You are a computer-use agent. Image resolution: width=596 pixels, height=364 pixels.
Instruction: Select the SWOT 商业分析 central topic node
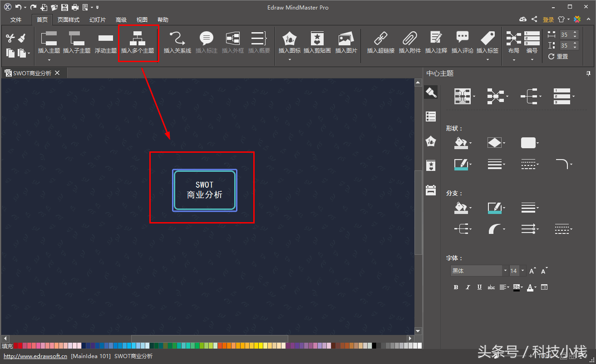point(205,190)
